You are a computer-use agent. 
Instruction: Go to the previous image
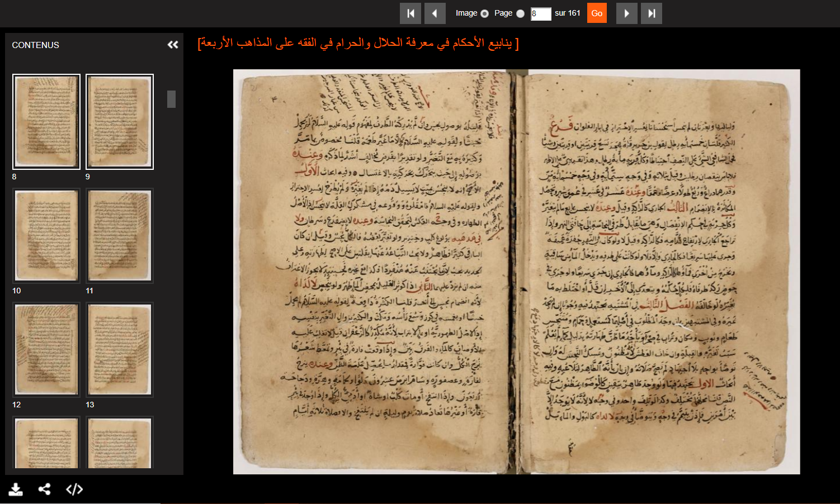pos(435,13)
